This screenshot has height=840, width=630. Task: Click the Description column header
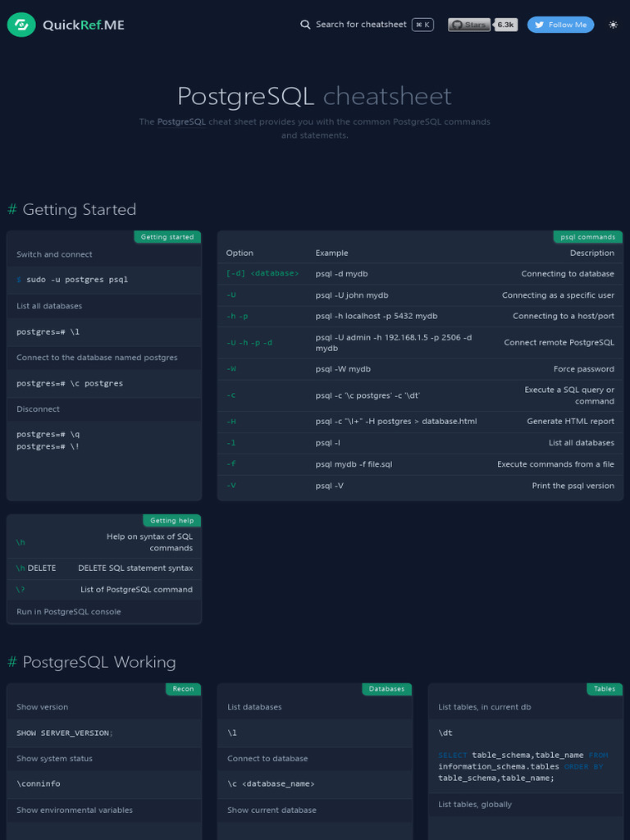coord(592,253)
